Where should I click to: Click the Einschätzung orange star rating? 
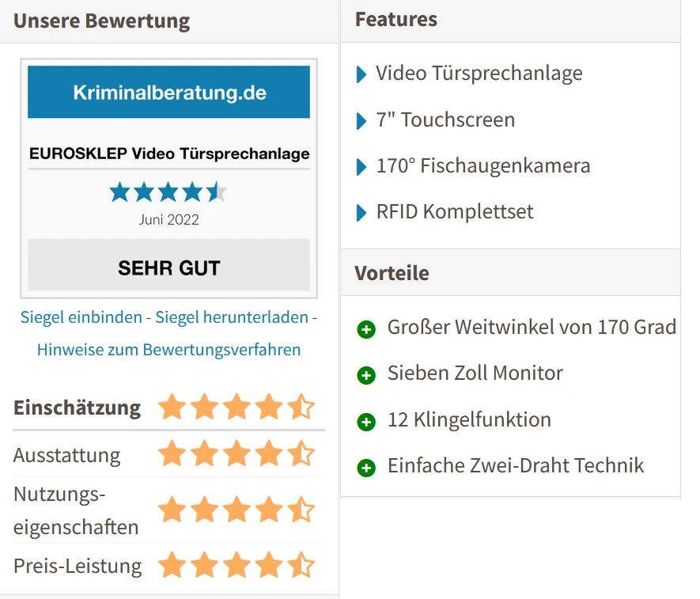pos(236,408)
